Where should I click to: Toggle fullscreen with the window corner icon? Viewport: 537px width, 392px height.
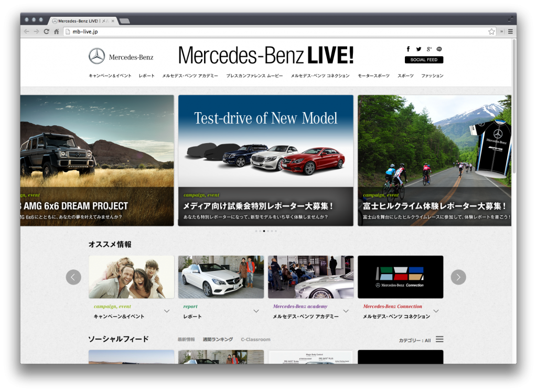[510, 19]
